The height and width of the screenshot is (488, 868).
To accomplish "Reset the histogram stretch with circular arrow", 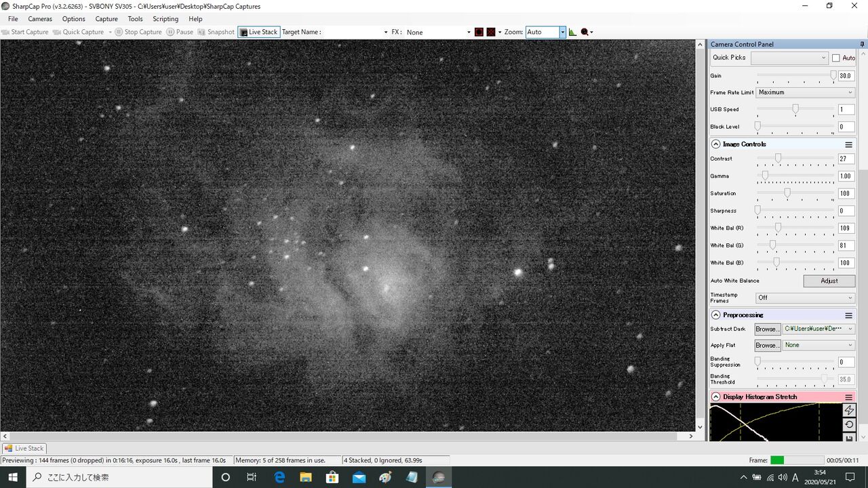I will [x=849, y=424].
